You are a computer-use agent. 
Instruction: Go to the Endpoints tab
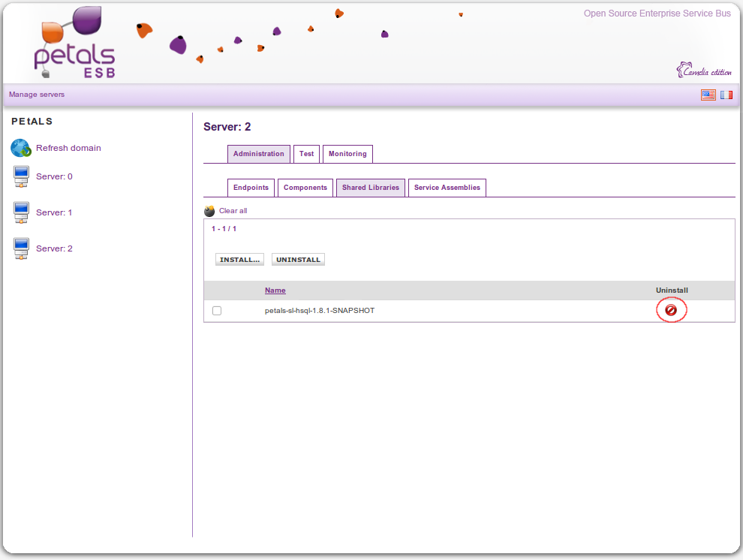251,188
